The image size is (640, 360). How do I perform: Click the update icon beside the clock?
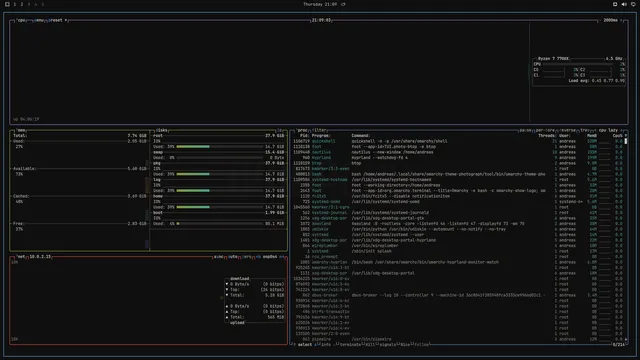(343, 4)
